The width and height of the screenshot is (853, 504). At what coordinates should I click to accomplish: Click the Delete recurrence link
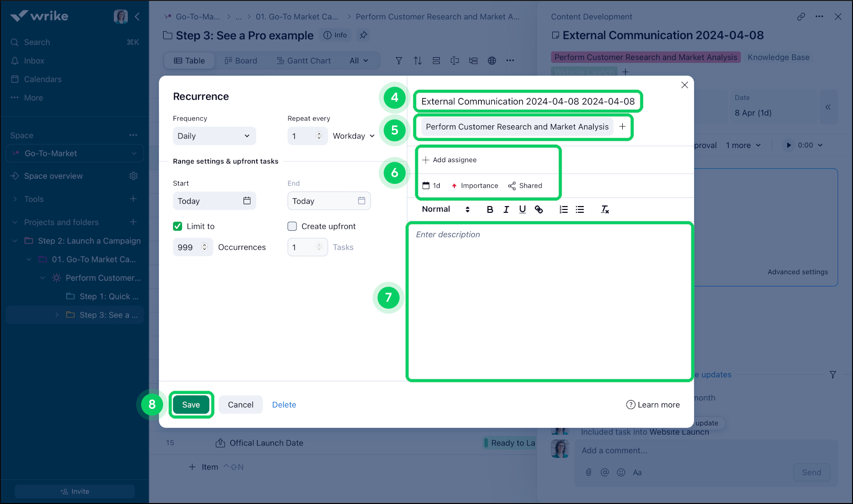coord(284,405)
